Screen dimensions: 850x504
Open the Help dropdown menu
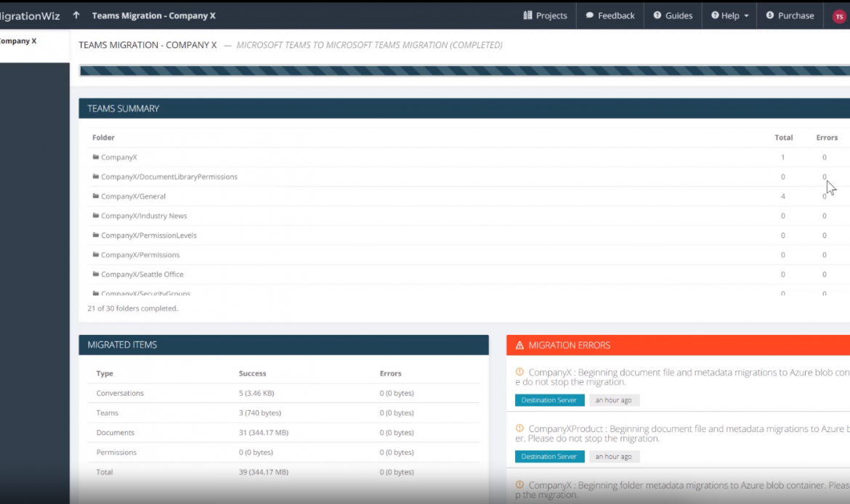pos(729,16)
